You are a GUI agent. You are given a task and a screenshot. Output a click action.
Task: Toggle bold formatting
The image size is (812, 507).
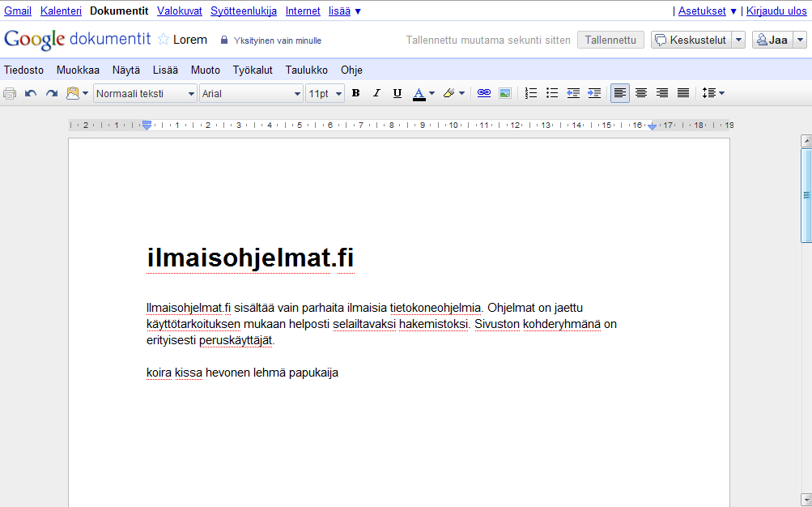355,93
